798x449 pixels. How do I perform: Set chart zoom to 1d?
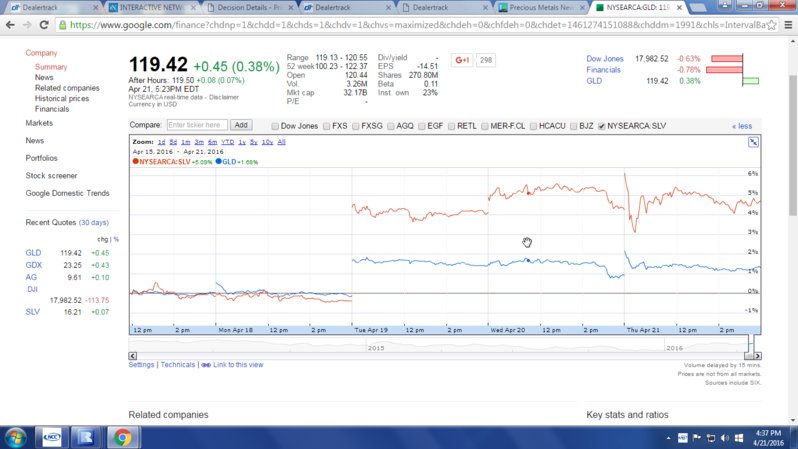(161, 142)
